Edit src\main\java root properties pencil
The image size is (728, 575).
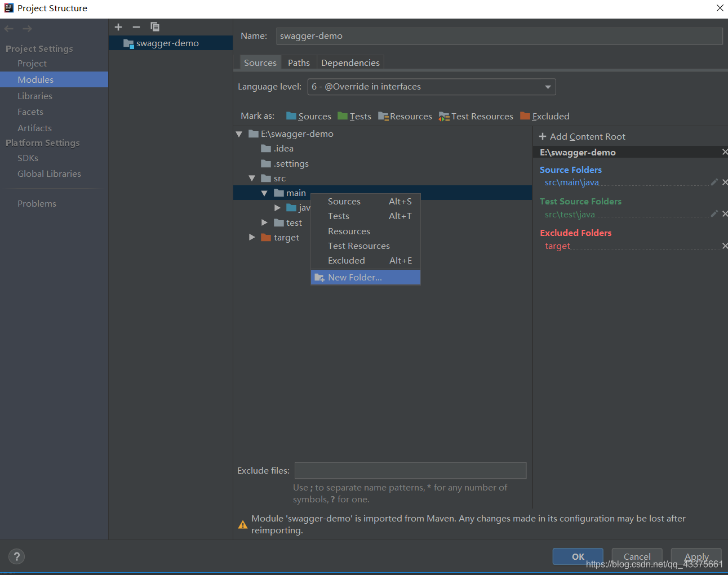pos(714,182)
